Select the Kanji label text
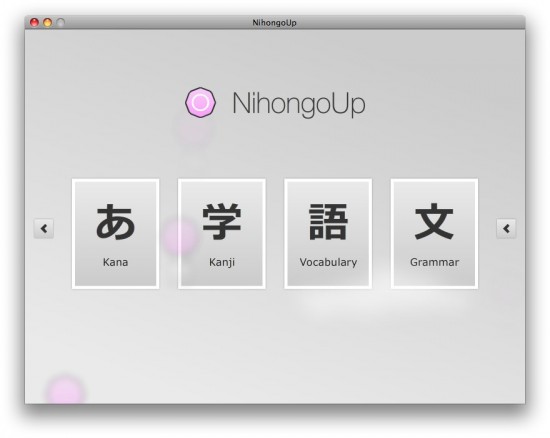The width and height of the screenshot is (550, 438). coord(222,262)
